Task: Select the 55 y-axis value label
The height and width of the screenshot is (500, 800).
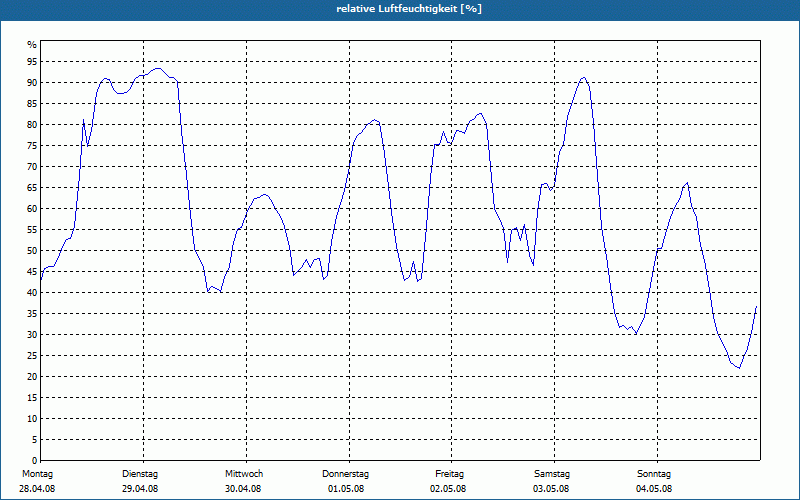Action: pyautogui.click(x=32, y=230)
